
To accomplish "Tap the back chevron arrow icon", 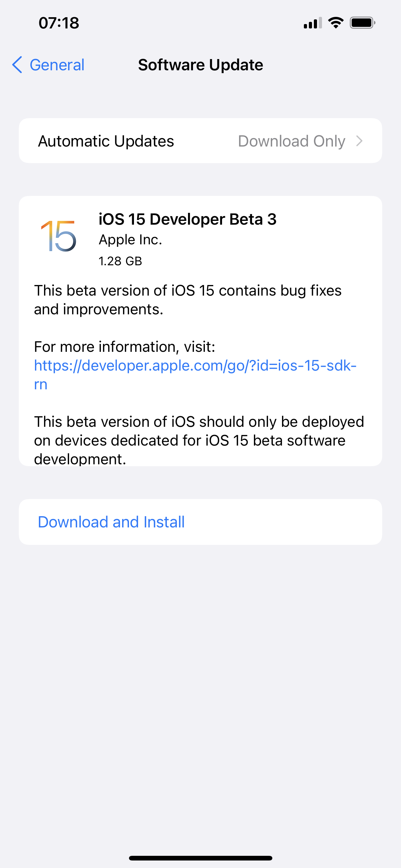I will pos(17,65).
